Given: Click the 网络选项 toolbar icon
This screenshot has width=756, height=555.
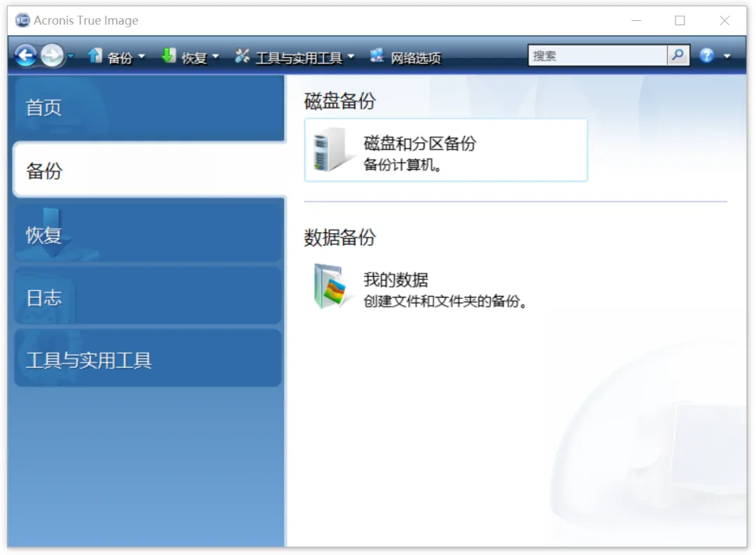Looking at the screenshot, I should click(377, 56).
